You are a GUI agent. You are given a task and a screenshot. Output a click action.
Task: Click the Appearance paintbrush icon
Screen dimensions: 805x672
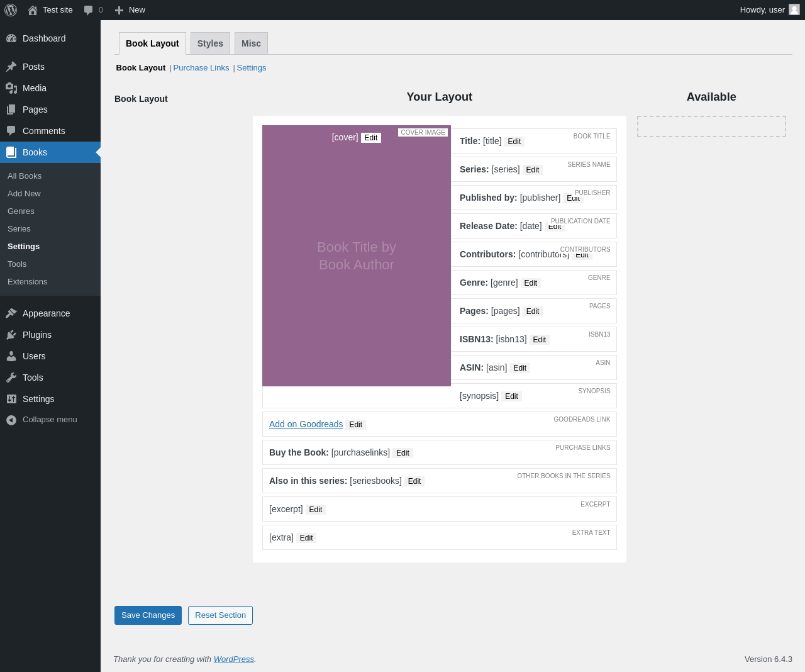point(11,313)
